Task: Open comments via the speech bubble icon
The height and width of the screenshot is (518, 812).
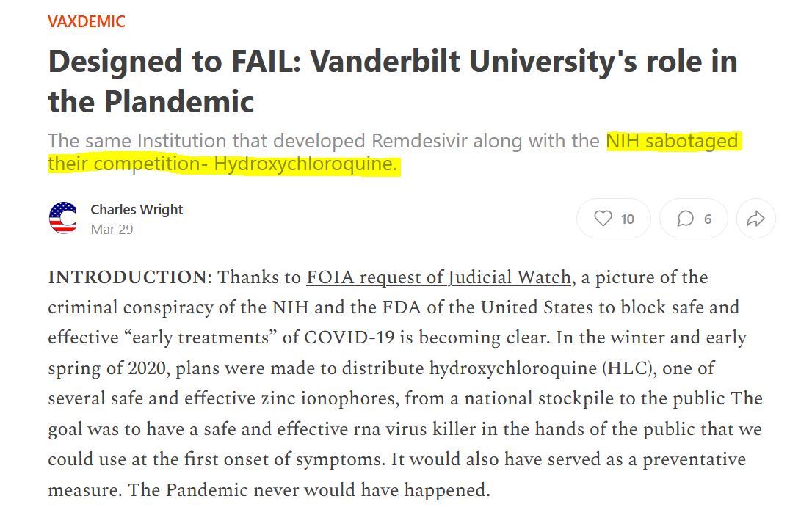Action: [685, 219]
